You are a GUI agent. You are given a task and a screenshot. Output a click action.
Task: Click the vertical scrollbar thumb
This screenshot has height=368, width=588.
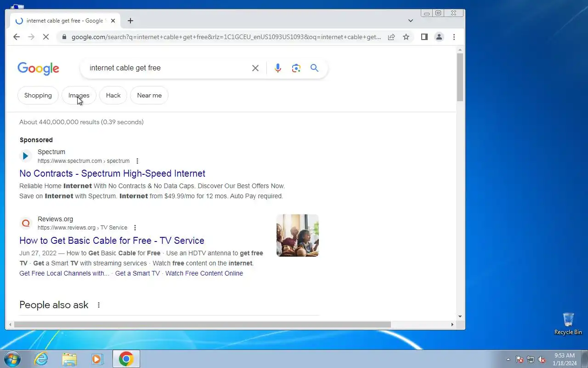coord(460,77)
